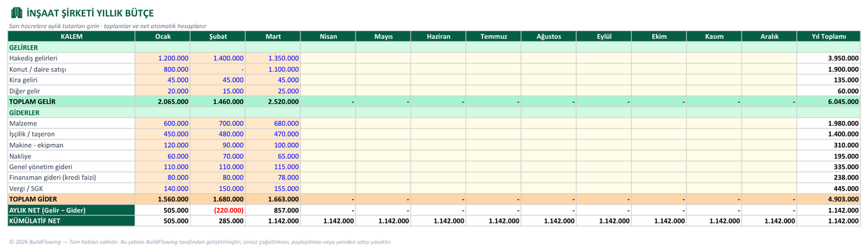
Task: Select the Şubat Konut / daire satışı cell
Action: pyautogui.click(x=218, y=69)
